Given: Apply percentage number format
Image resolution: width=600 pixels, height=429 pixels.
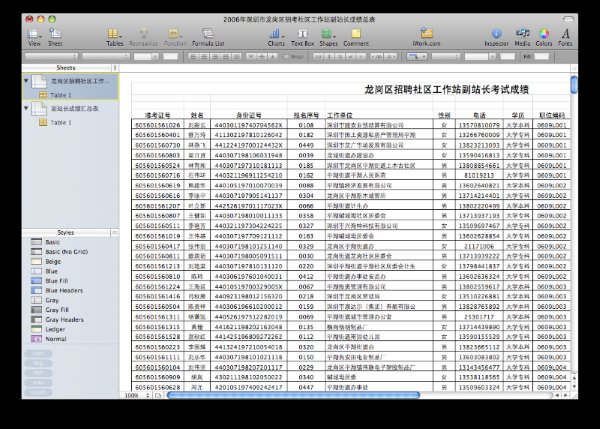Looking at the screenshot, I should point(340,57).
